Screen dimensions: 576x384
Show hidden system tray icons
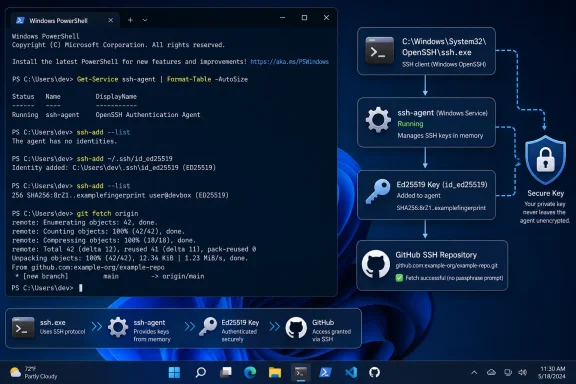click(474, 373)
